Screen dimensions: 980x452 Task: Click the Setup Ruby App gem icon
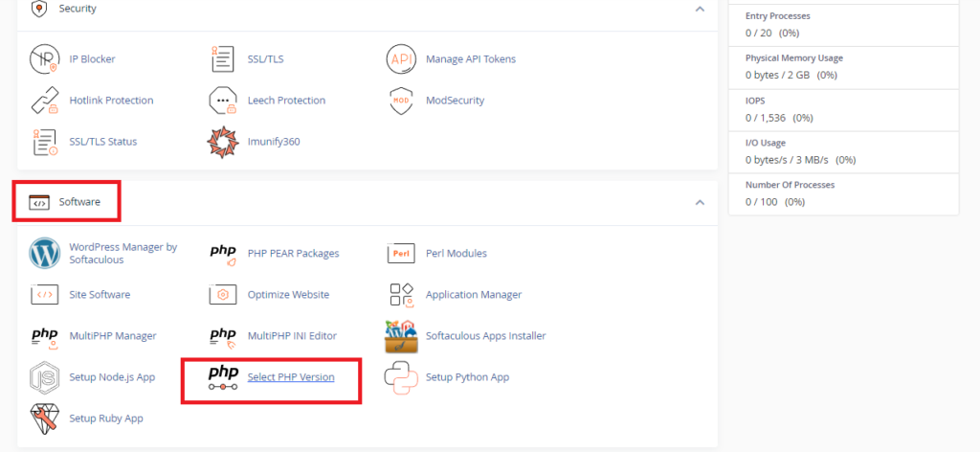[x=44, y=418]
